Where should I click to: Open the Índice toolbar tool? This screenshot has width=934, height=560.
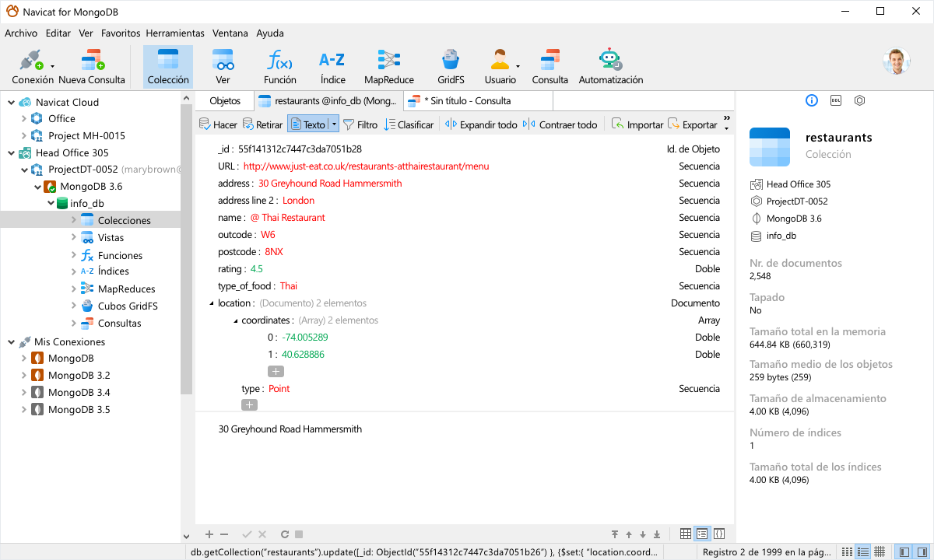[x=333, y=67]
